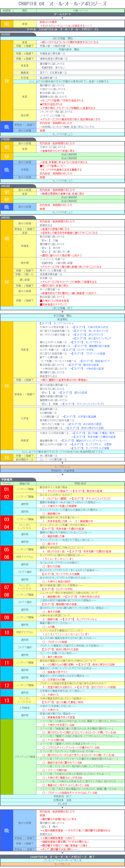Image resolution: width=125 pixels, height=868 pixels.
Task: Click the 晩 block in the 18日目 section
Action: pyautogui.click(x=7, y=207)
